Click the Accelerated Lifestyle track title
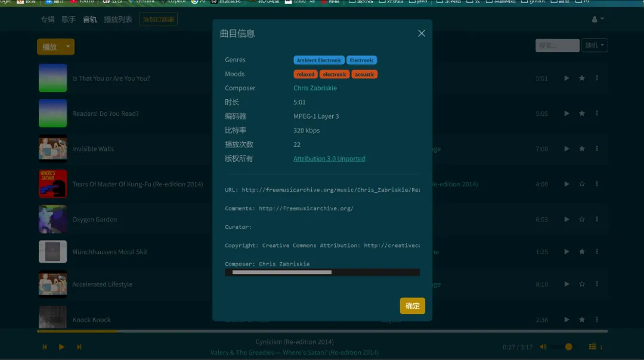 [103, 284]
